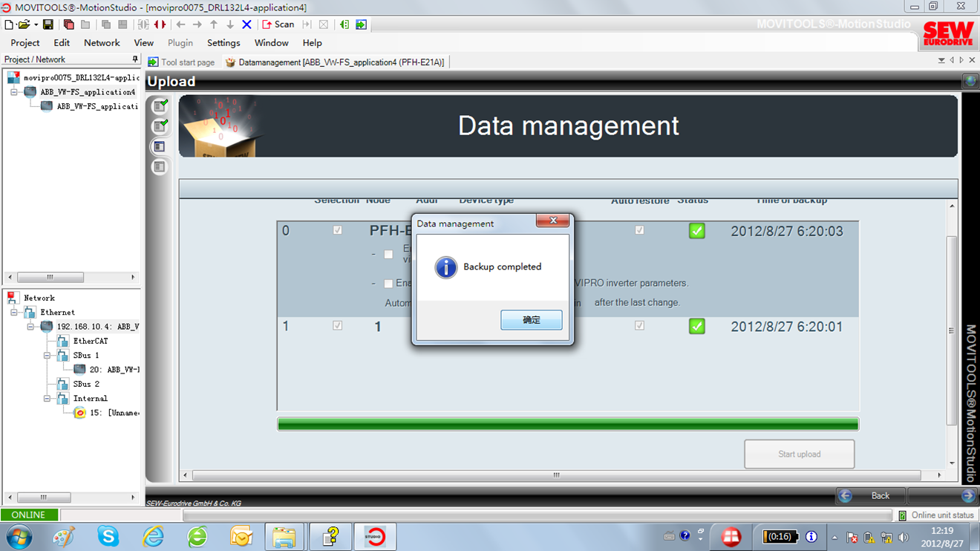The image size is (980, 551).
Task: Click the pin icon on the Project / Network panel
Action: (134, 59)
